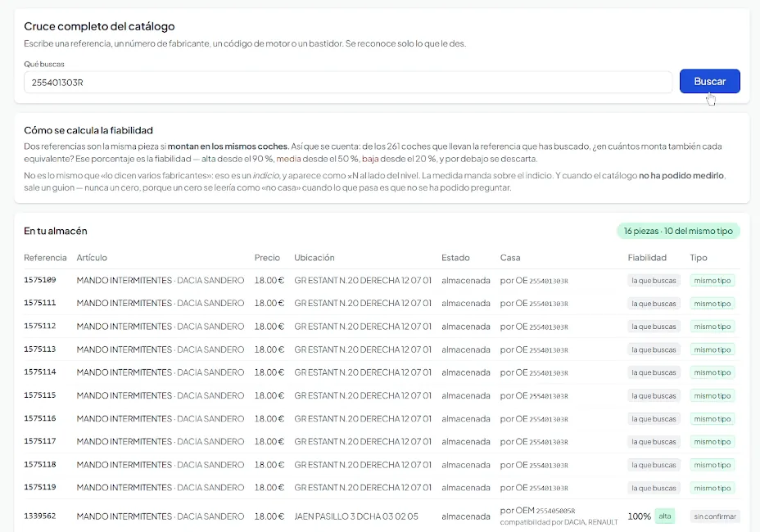The height and width of the screenshot is (532, 760).
Task: Click the "sin confirmar" tag in row 1339562
Action: (715, 516)
